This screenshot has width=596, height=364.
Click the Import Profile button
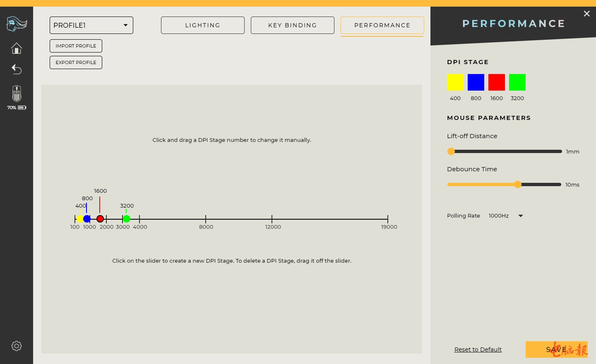point(76,46)
